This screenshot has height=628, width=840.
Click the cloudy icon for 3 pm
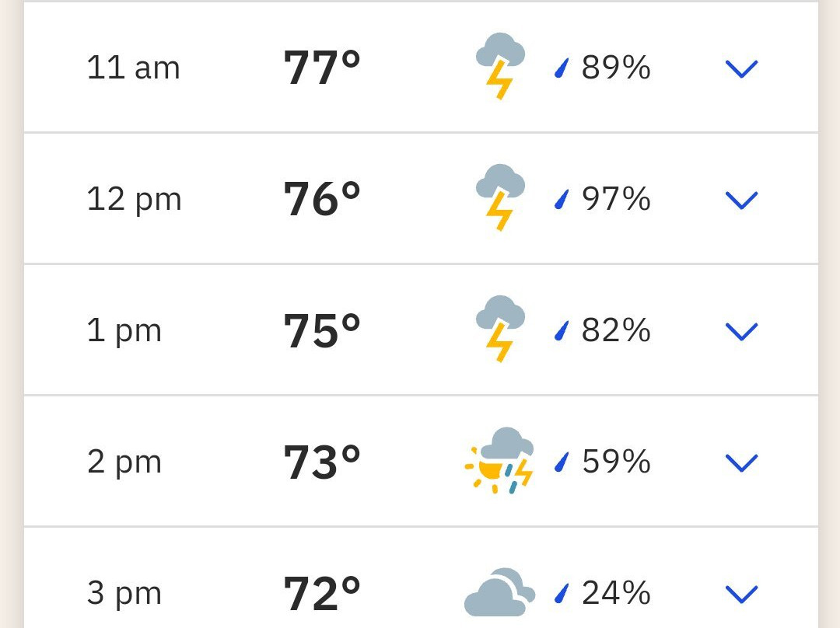(499, 592)
